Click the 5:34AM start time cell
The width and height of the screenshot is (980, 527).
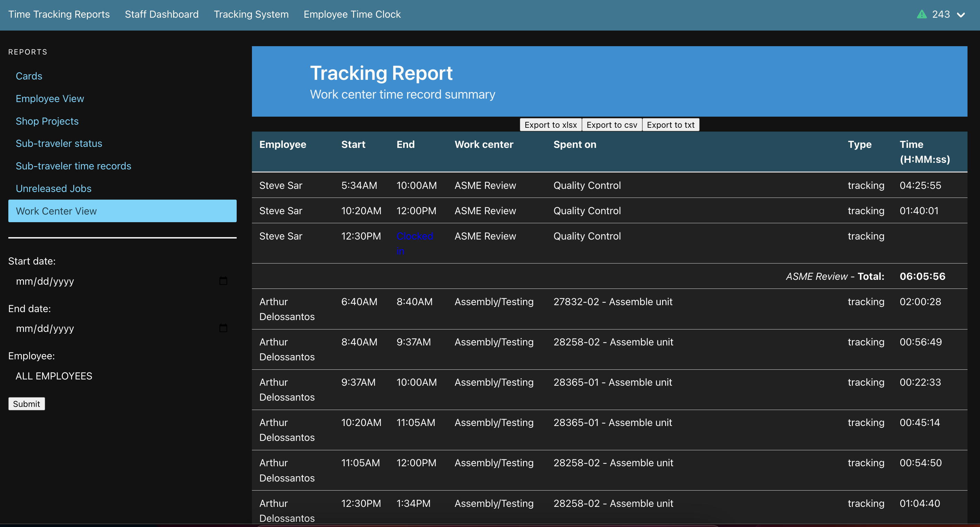click(359, 185)
